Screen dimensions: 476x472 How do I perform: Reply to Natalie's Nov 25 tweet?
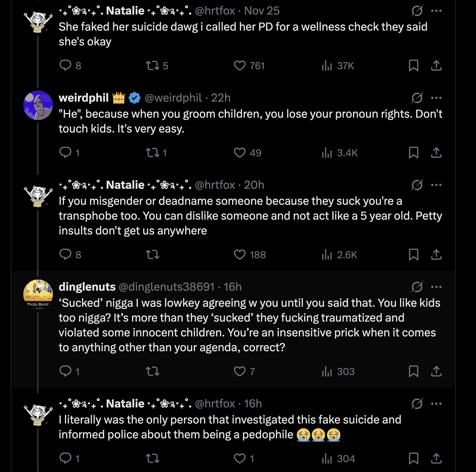tap(66, 65)
